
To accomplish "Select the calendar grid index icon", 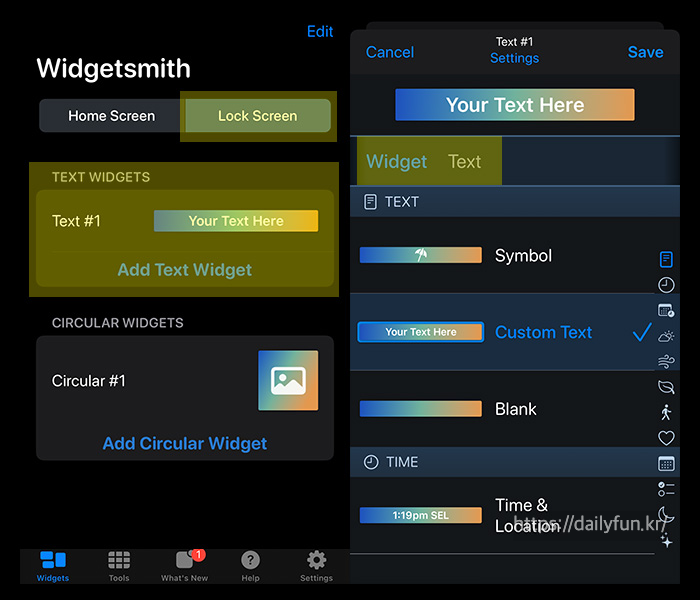I will [x=666, y=464].
